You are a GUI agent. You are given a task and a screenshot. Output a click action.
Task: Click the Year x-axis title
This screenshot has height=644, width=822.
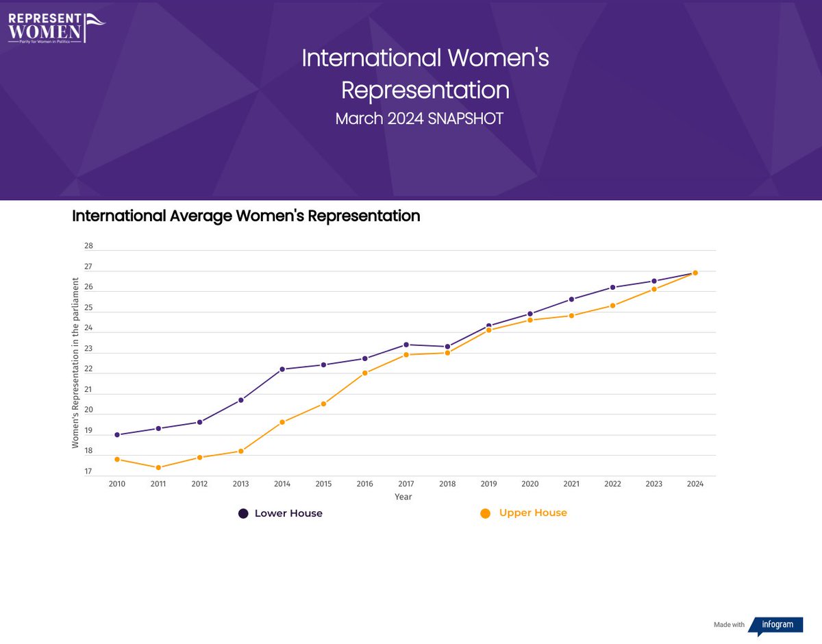click(x=403, y=497)
